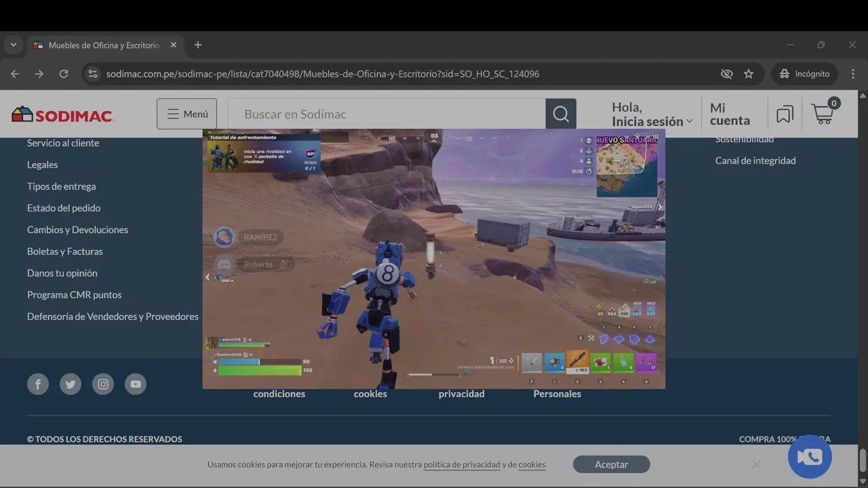Open the Twitter social icon
Image resolution: width=868 pixels, height=488 pixels.
coord(71,384)
